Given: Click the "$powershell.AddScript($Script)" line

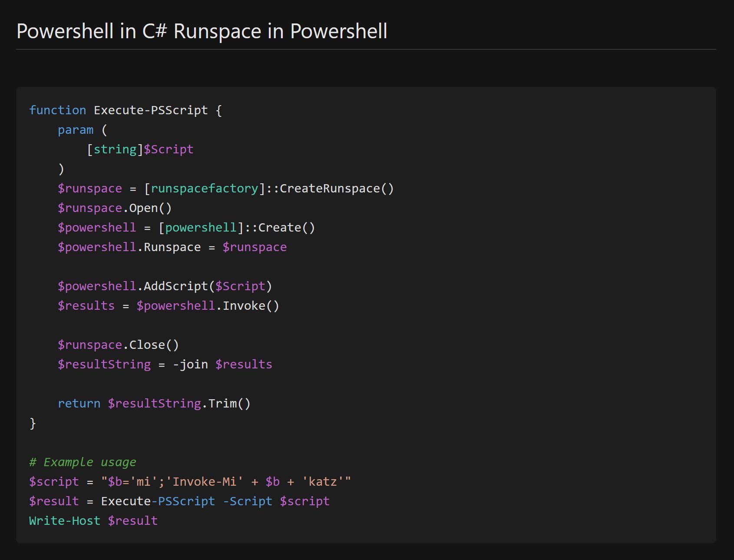Looking at the screenshot, I should (x=165, y=286).
